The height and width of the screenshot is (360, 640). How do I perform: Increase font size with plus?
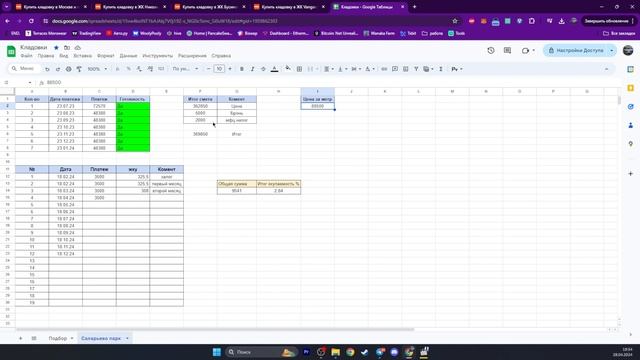point(230,69)
